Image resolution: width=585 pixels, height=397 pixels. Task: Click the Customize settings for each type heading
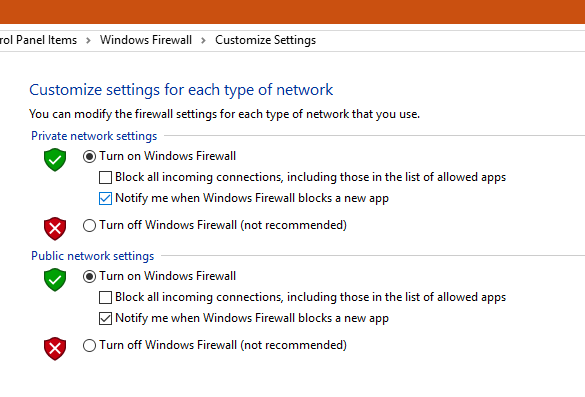coord(181,90)
